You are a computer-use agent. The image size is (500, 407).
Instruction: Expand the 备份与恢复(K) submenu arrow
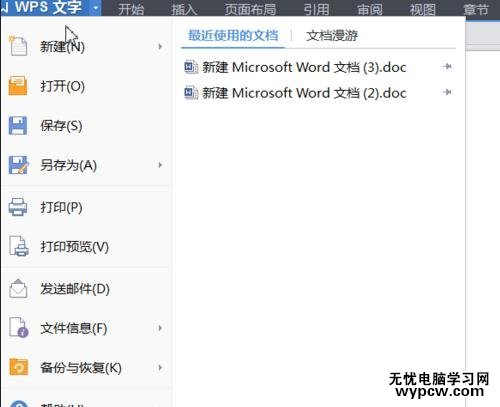coord(160,367)
